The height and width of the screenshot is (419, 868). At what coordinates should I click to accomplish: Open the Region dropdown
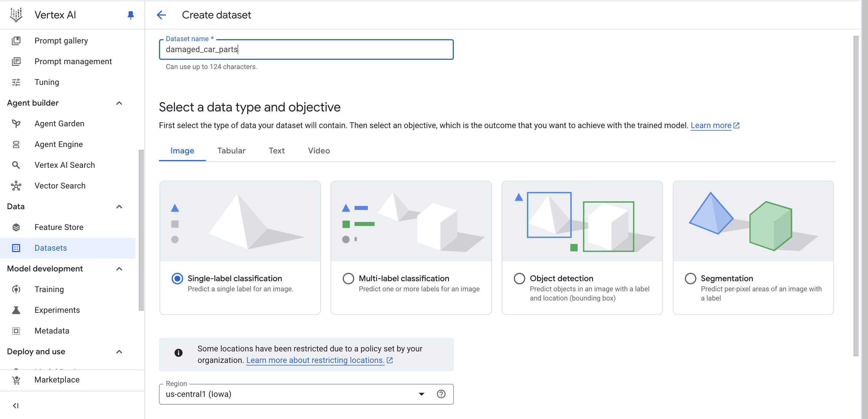coord(306,394)
